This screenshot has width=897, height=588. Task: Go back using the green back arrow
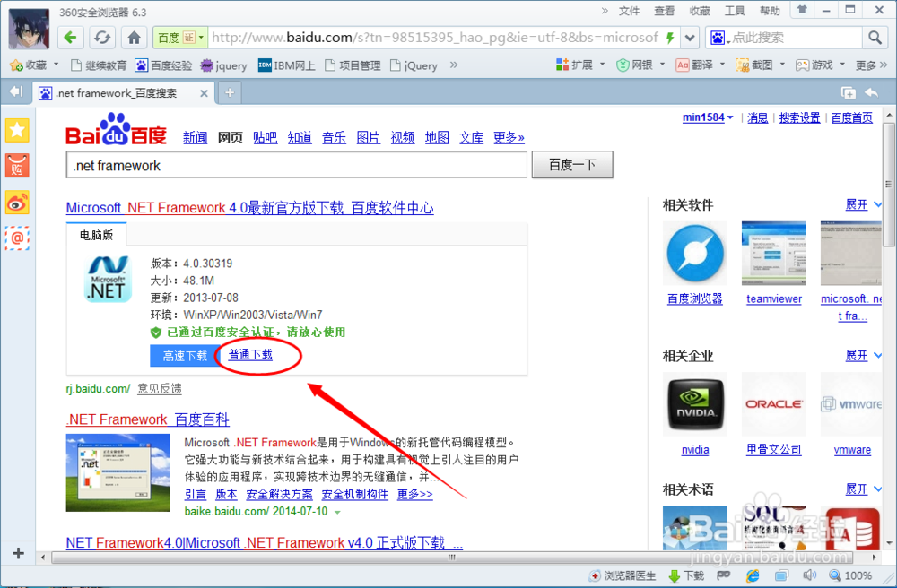point(70,38)
